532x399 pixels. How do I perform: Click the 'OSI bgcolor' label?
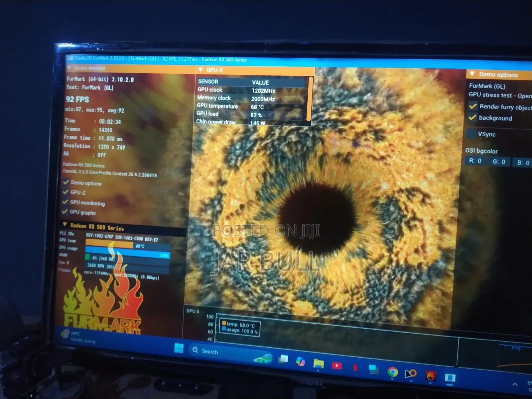[481, 151]
